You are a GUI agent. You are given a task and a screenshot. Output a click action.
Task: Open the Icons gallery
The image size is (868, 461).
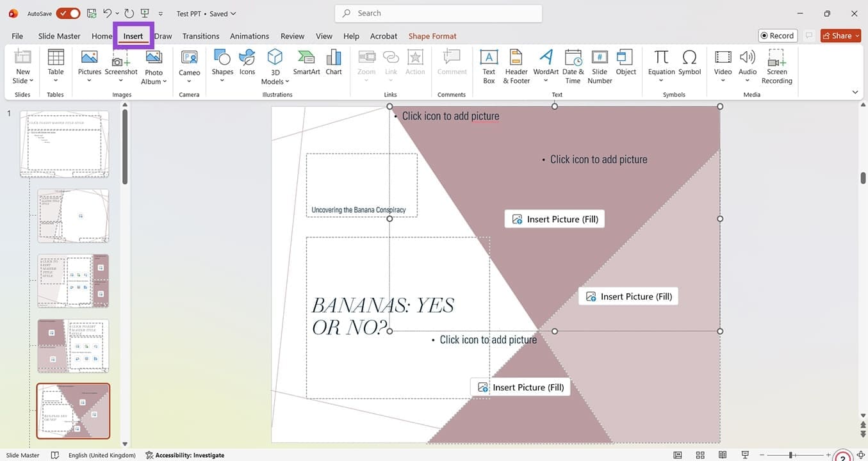point(247,63)
